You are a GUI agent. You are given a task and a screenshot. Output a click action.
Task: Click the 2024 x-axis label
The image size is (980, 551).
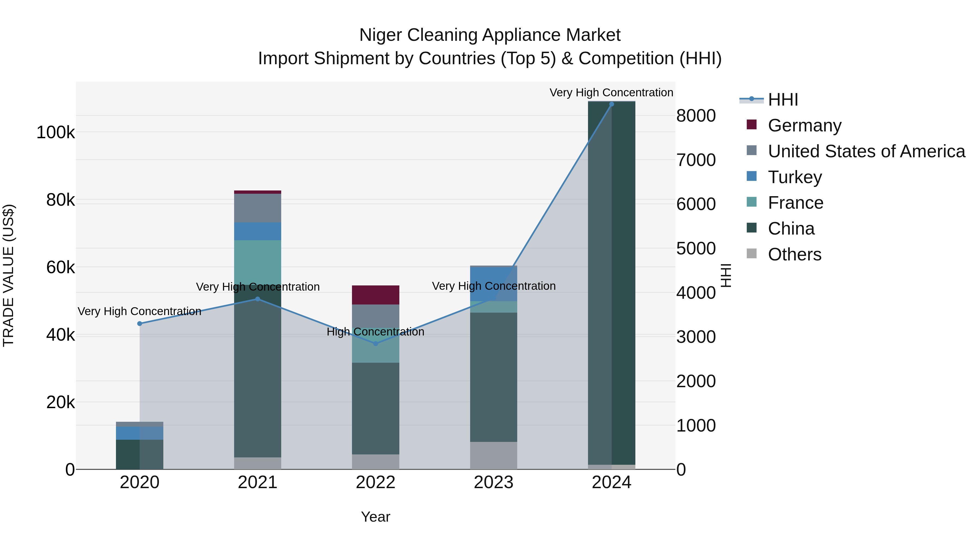pyautogui.click(x=612, y=482)
